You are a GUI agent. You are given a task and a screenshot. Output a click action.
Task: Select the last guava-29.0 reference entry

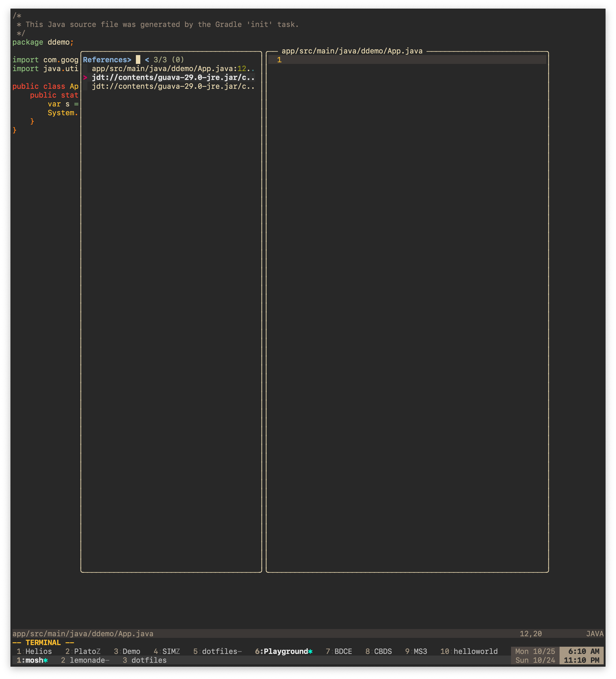172,86
